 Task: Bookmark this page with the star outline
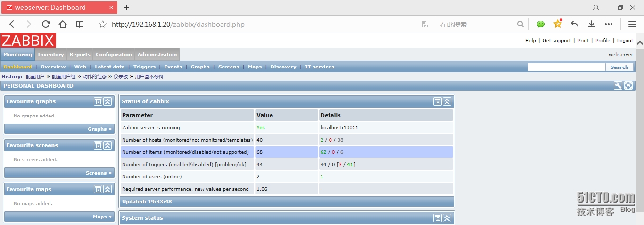pyautogui.click(x=102, y=24)
